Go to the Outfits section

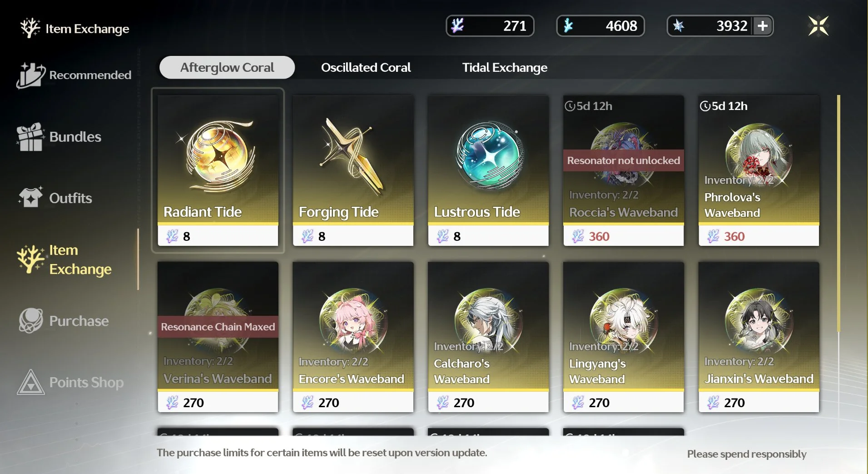pos(55,198)
